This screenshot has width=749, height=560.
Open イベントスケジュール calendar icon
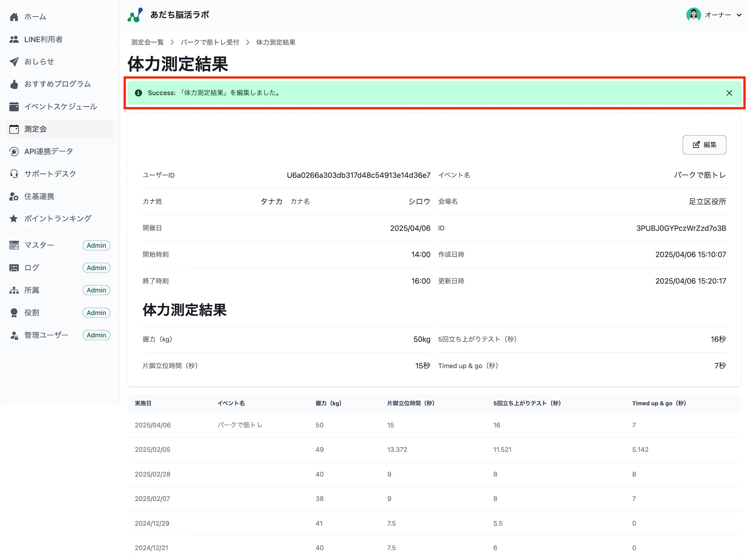tap(14, 106)
